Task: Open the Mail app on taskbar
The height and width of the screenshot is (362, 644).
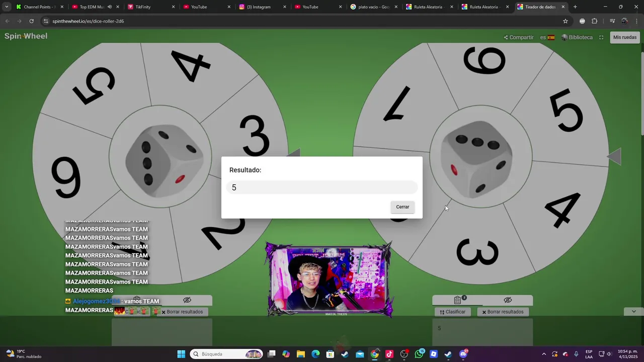Action: (x=360, y=354)
